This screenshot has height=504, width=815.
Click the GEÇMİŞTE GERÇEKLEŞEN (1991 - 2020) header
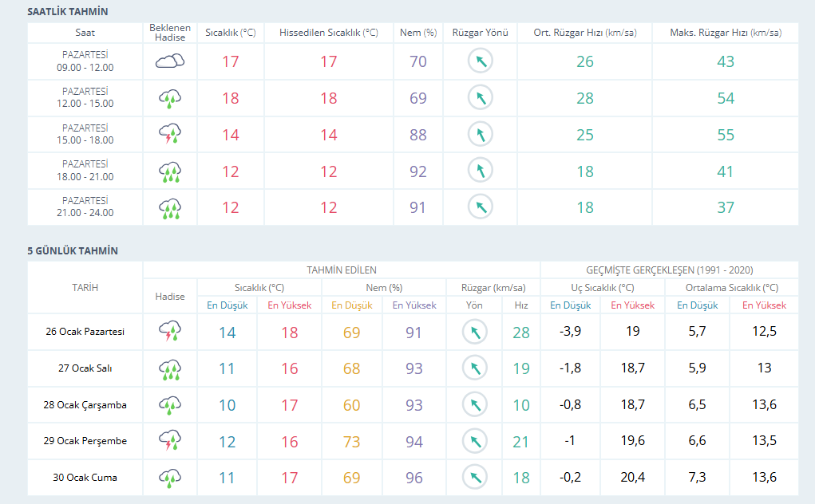669,270
